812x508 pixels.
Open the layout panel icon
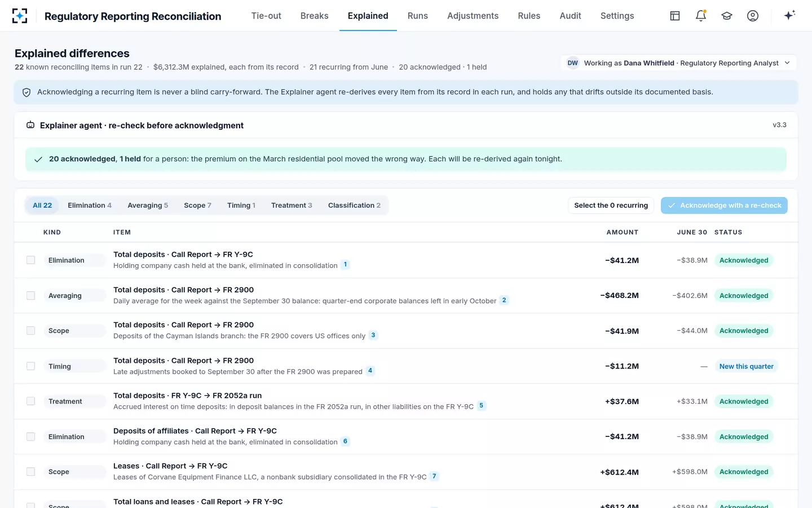coord(675,16)
